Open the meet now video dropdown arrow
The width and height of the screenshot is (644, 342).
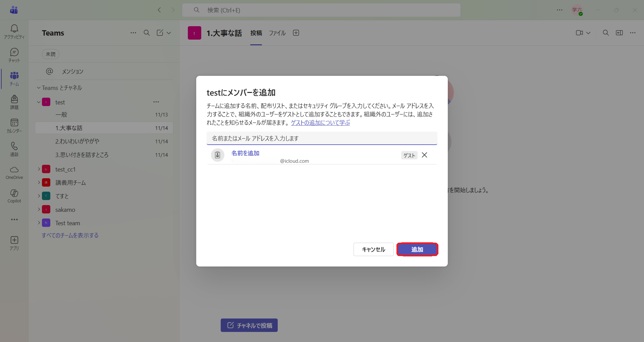(588, 33)
